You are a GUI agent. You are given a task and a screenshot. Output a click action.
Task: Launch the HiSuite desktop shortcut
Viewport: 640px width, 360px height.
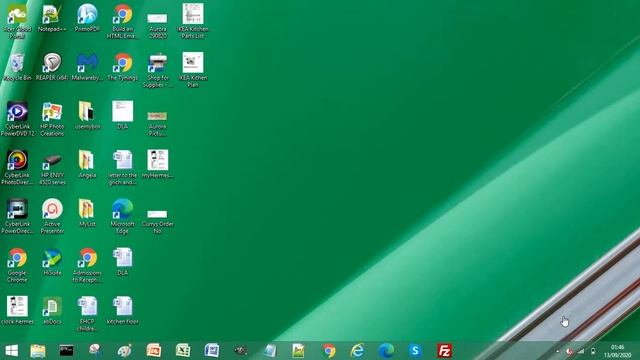[x=52, y=261]
